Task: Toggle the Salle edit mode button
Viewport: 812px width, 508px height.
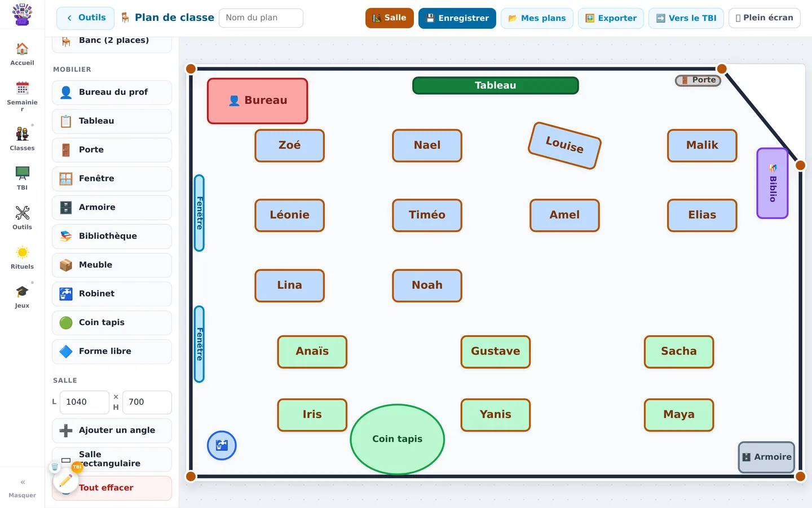Action: (390, 18)
